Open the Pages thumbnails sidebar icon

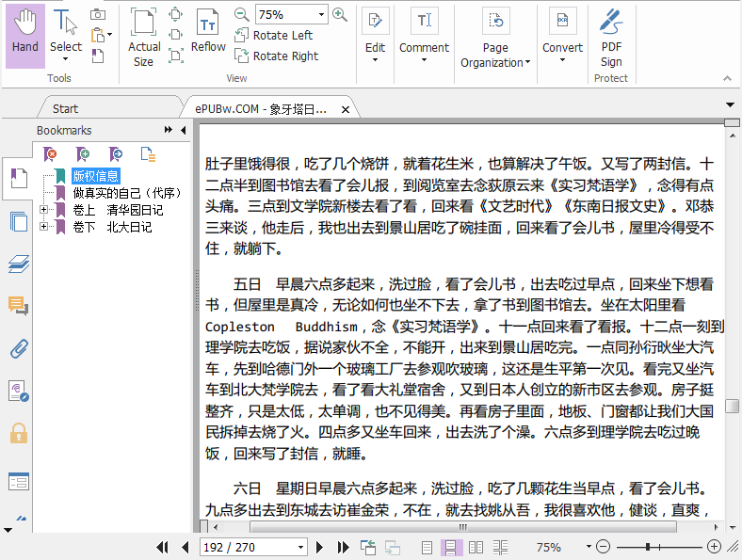tap(19, 221)
